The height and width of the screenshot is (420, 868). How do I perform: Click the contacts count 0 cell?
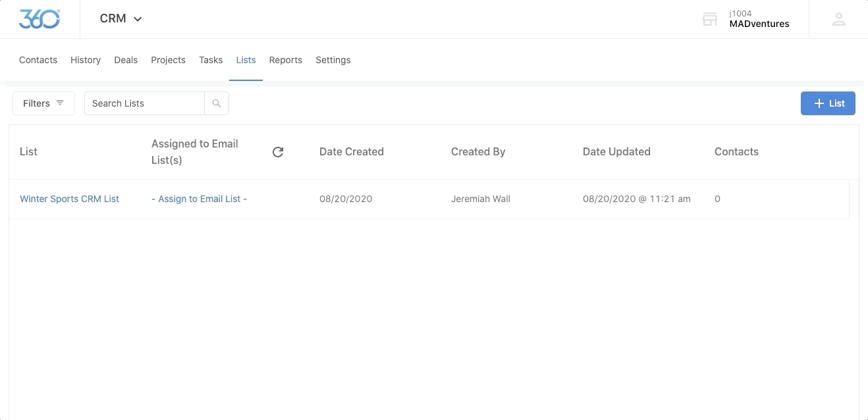717,199
